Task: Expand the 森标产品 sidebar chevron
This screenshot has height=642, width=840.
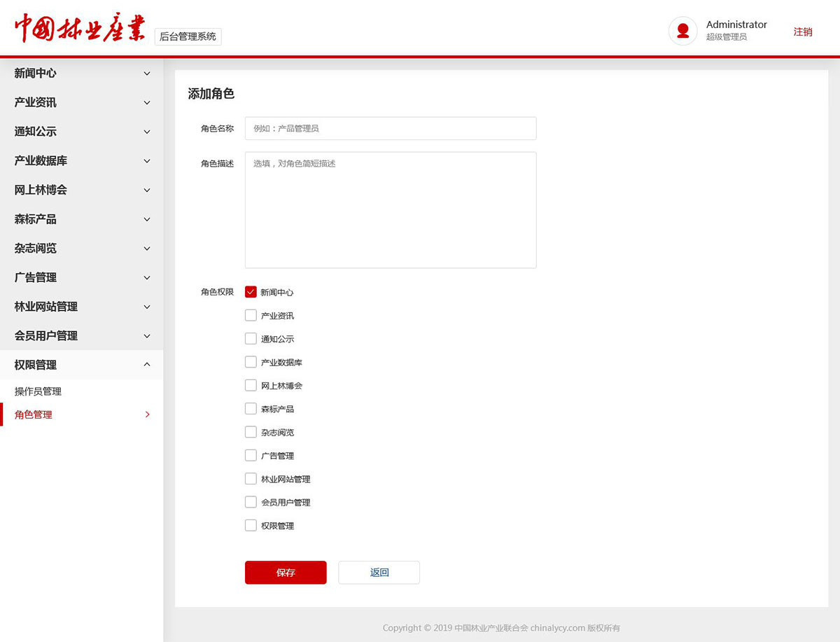Action: (x=147, y=219)
